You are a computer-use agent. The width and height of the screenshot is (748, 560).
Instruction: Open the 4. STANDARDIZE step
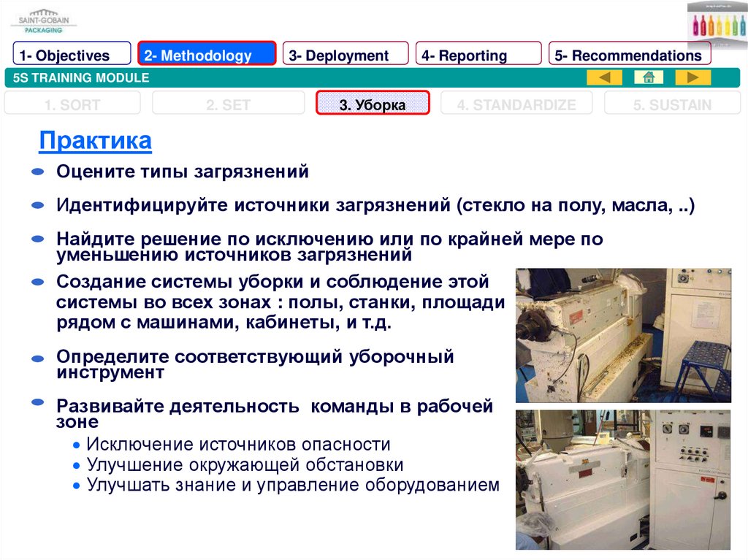[516, 105]
